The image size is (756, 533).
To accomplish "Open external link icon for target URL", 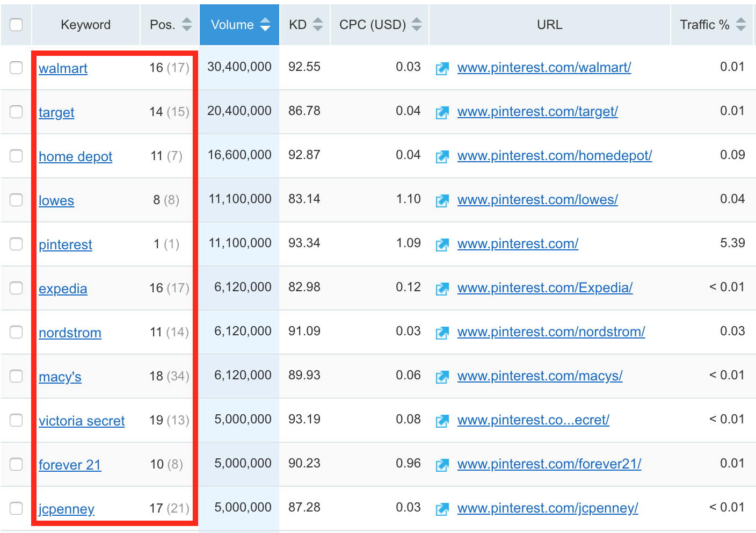I will coord(442,113).
